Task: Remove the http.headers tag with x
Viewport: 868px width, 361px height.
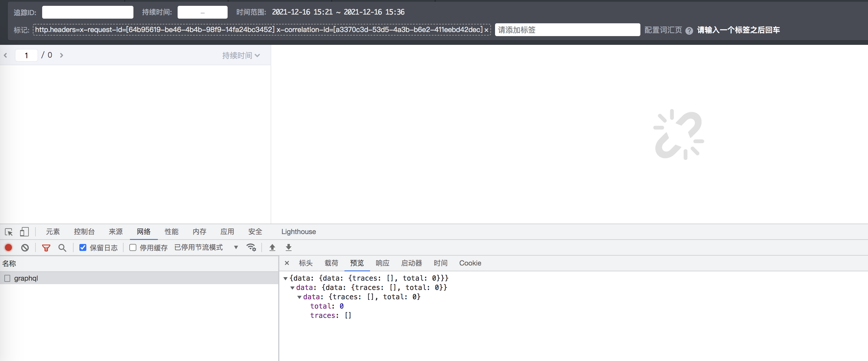Action: point(486,30)
